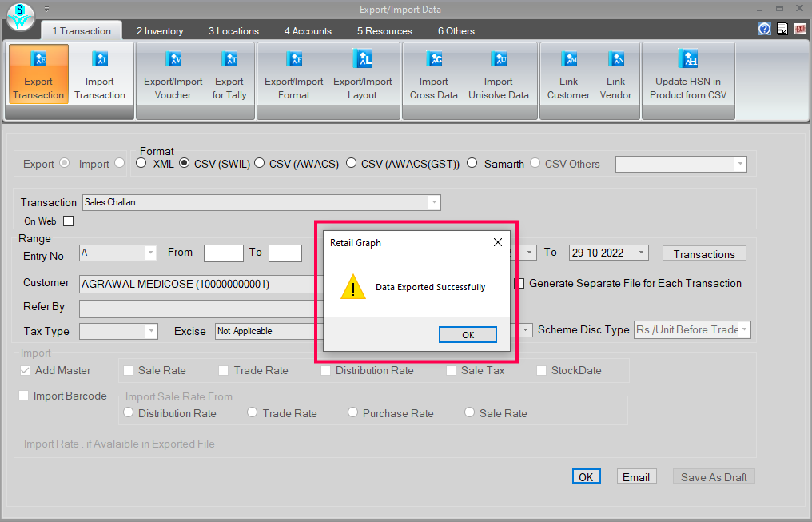Click Import Unisolve Data icon
The width and height of the screenshot is (812, 522).
pyautogui.click(x=498, y=74)
